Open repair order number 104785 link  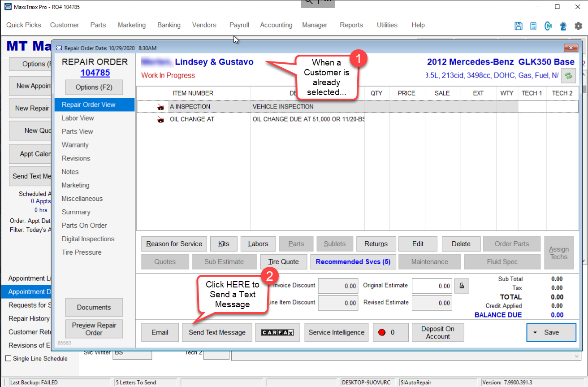(x=95, y=73)
